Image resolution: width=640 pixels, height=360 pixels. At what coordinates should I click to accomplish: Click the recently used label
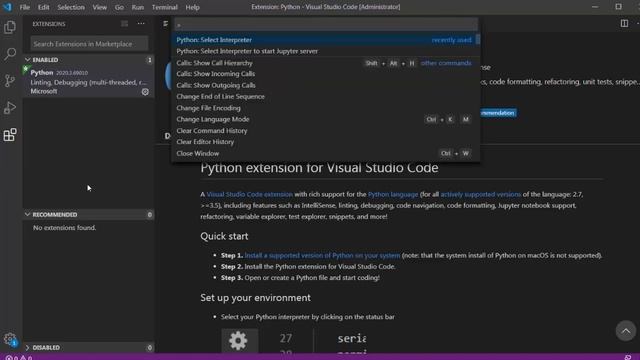(x=451, y=40)
